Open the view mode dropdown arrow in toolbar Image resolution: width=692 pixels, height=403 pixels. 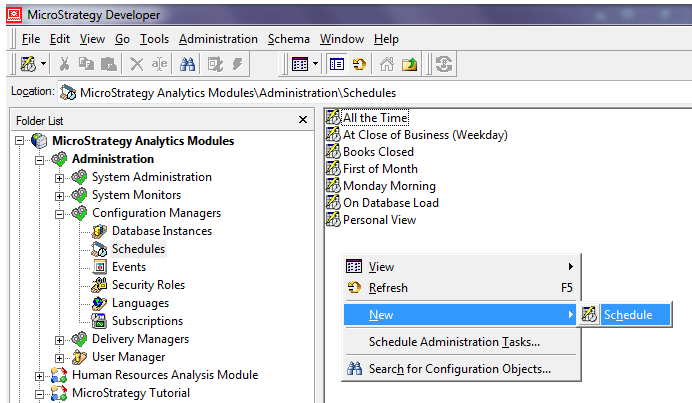pos(316,64)
